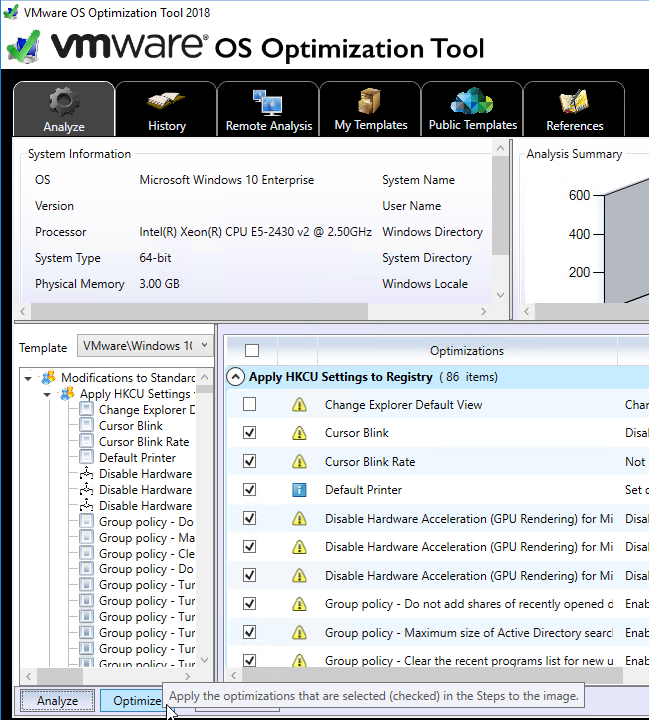Viewport: 649px width, 720px height.
Task: Open the References tab
Action: coord(574,109)
